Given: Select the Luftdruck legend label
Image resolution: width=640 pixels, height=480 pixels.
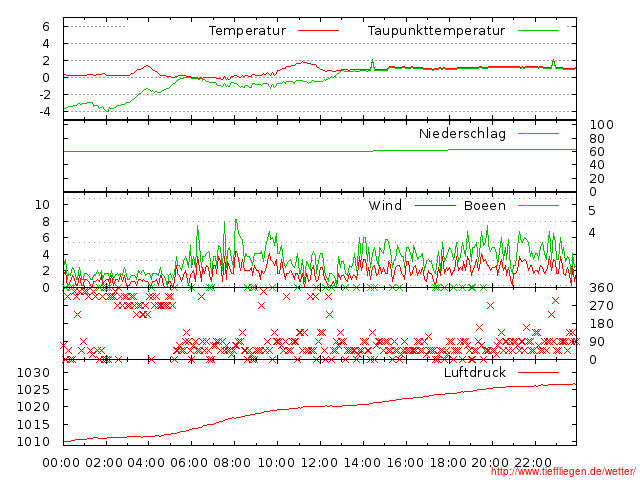Looking at the screenshot, I should coord(475,372).
